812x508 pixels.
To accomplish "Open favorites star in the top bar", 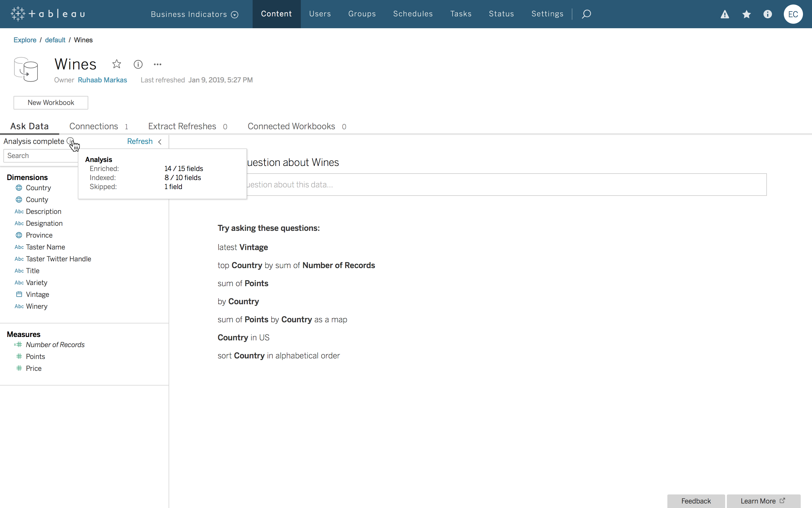I will [746, 14].
